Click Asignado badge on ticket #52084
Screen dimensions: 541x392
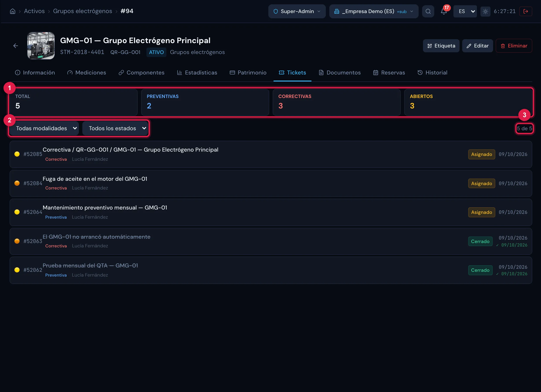point(481,183)
